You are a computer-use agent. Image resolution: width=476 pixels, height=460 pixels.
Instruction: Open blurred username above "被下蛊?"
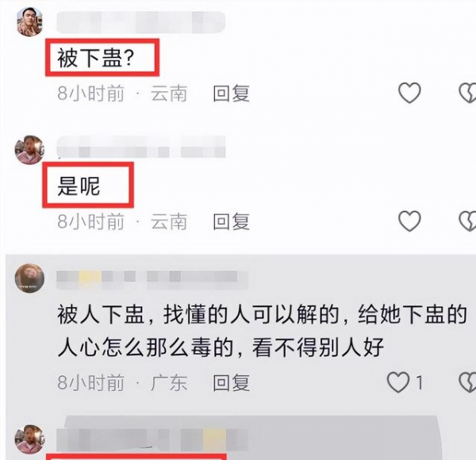[141, 22]
